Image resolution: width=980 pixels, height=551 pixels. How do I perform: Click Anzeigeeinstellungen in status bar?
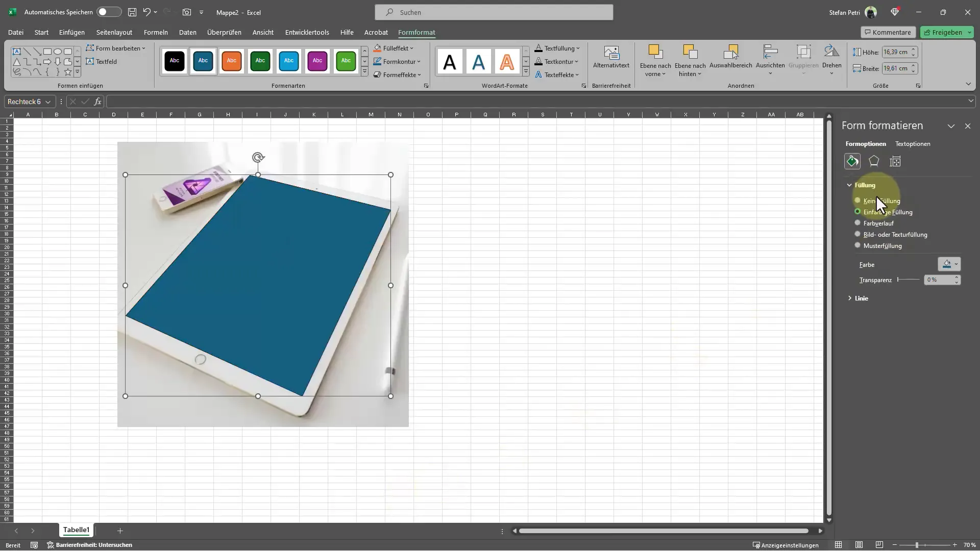click(786, 545)
